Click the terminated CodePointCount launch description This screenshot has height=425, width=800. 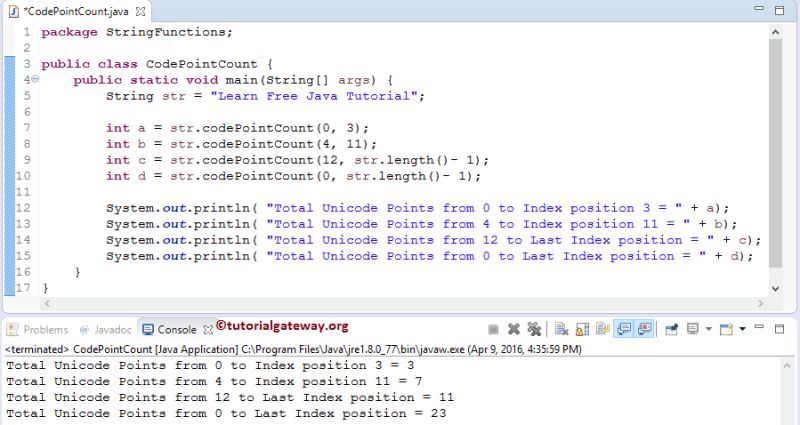click(293, 349)
